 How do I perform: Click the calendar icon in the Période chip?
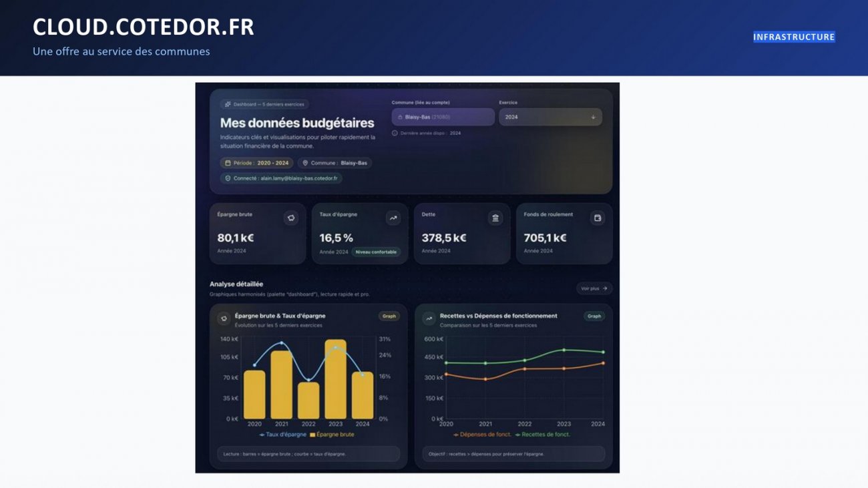(x=228, y=163)
